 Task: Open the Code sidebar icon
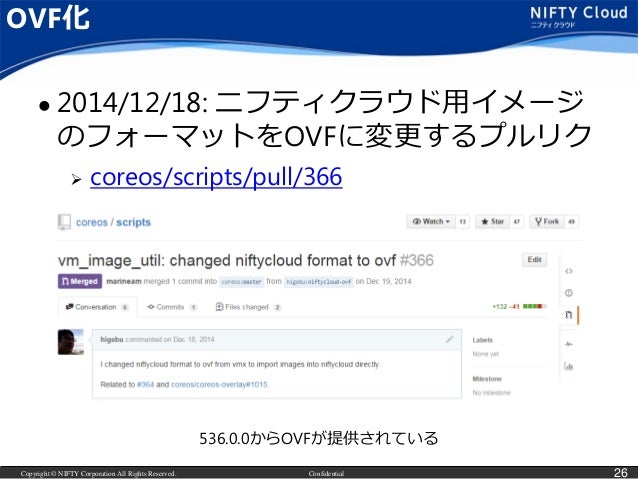click(x=569, y=271)
